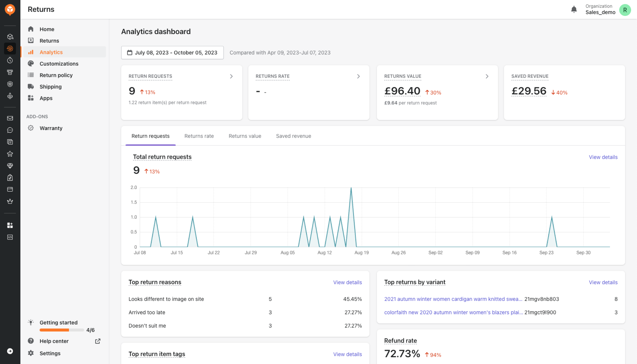Switch to the Saved Revenue tab
This screenshot has width=637, height=364.
[293, 136]
